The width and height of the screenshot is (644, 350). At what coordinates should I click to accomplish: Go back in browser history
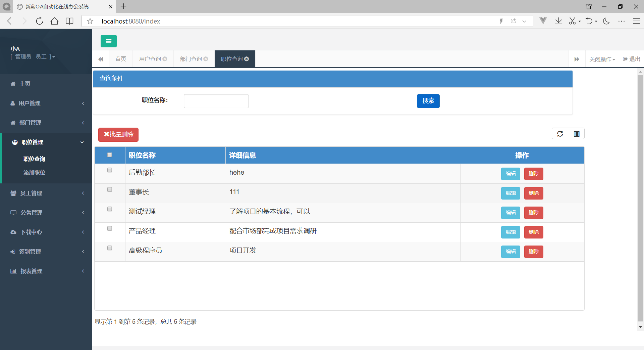[9, 21]
